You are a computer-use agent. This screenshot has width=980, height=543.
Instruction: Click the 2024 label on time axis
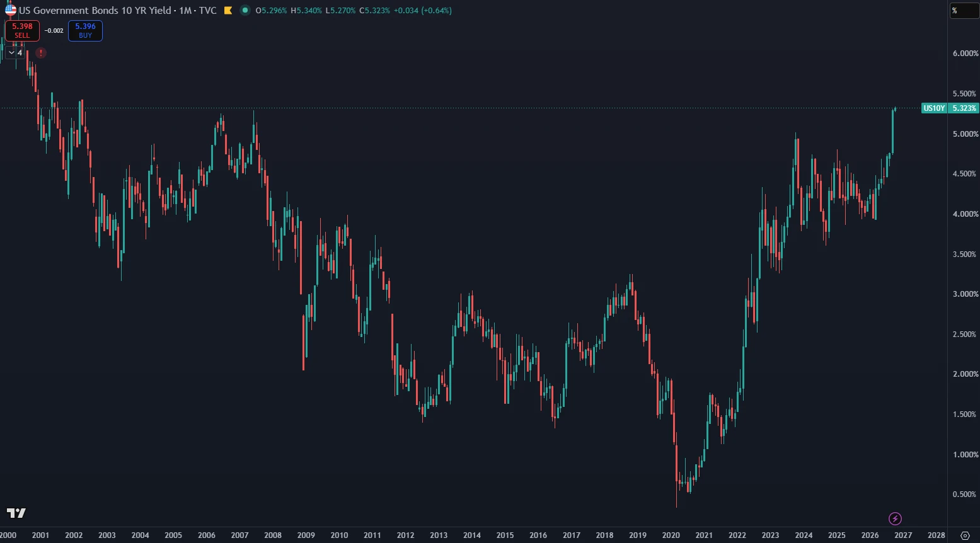click(804, 535)
